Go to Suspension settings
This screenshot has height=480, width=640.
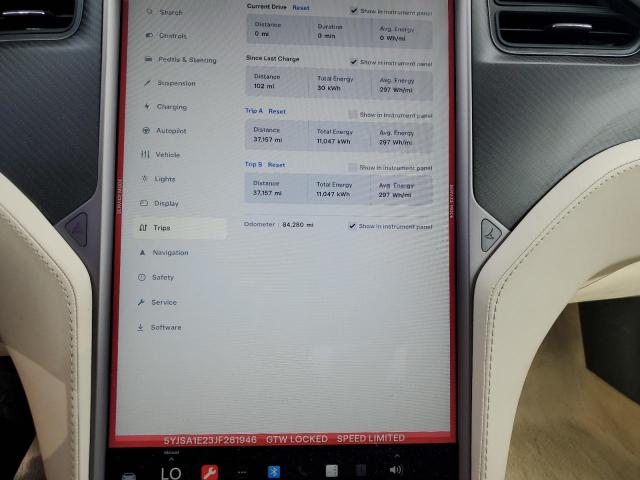pyautogui.click(x=176, y=83)
